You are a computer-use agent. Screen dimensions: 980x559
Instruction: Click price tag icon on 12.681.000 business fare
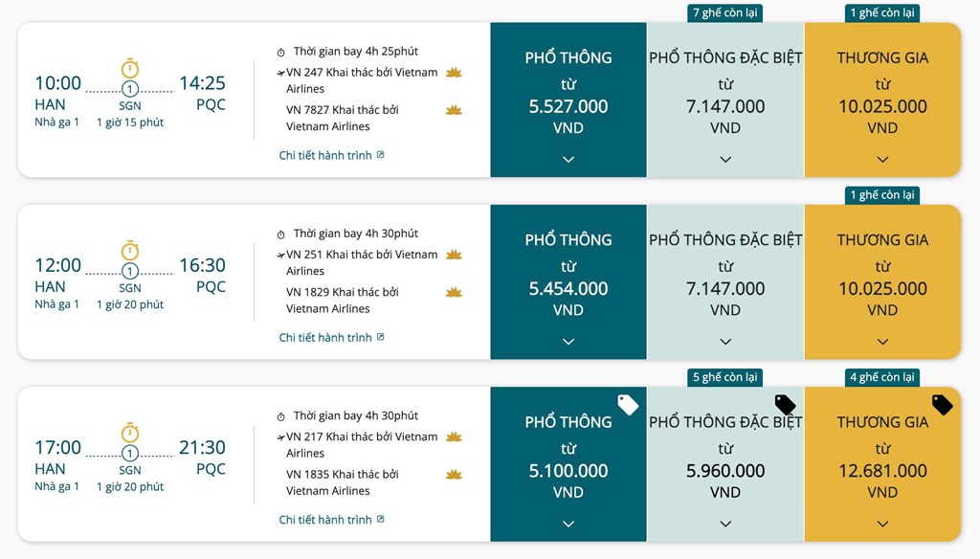[942, 404]
